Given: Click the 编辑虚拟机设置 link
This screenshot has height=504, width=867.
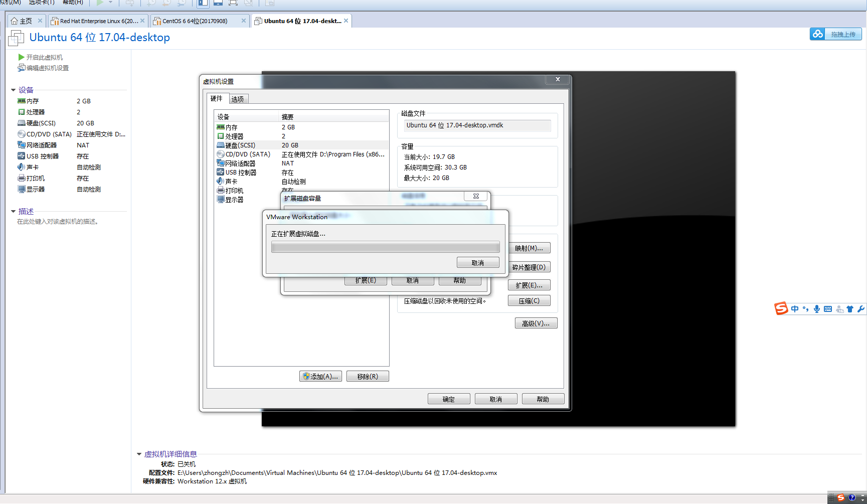Looking at the screenshot, I should [x=43, y=68].
